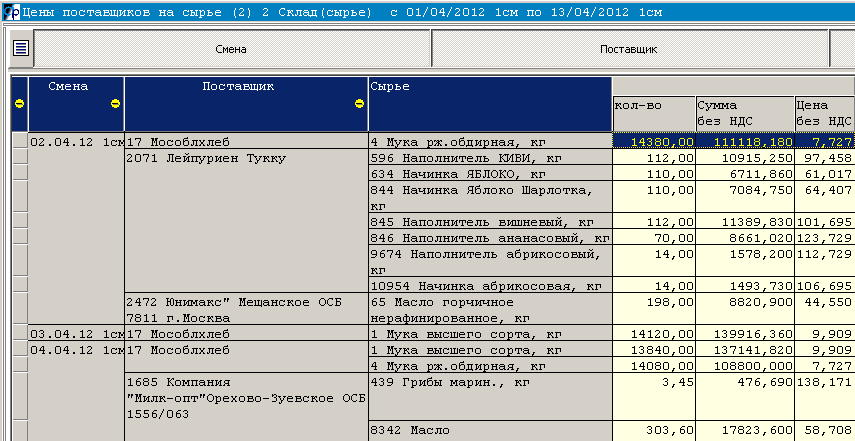
Task: Click price cell 123,729
Action: point(824,237)
